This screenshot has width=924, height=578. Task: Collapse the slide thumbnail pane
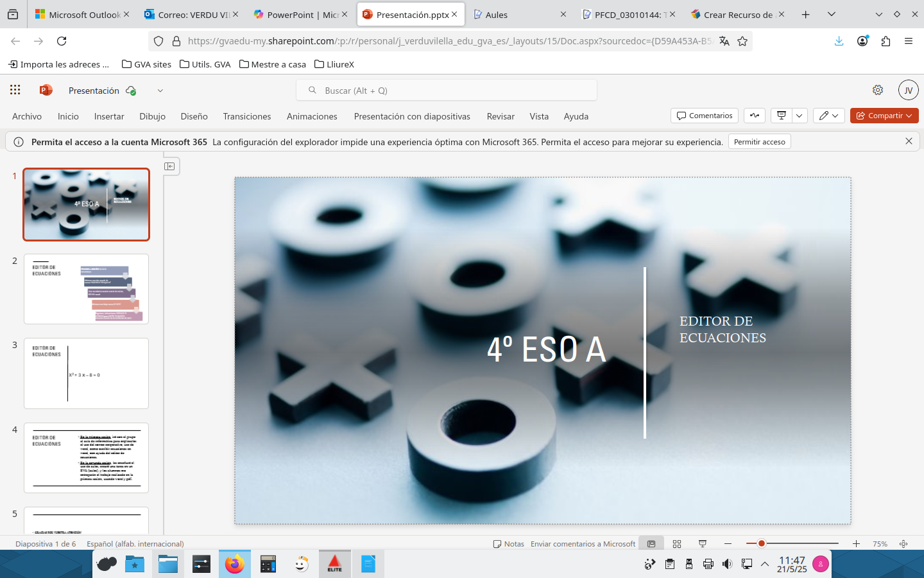pyautogui.click(x=169, y=166)
